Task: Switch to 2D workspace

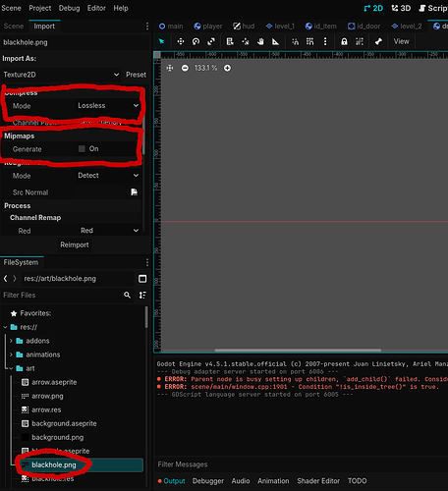Action: pyautogui.click(x=373, y=8)
